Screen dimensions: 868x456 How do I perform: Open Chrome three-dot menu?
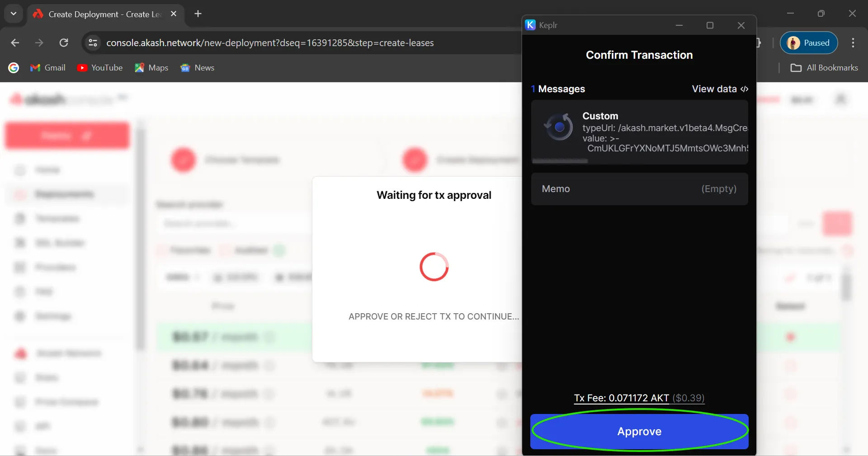pos(853,43)
